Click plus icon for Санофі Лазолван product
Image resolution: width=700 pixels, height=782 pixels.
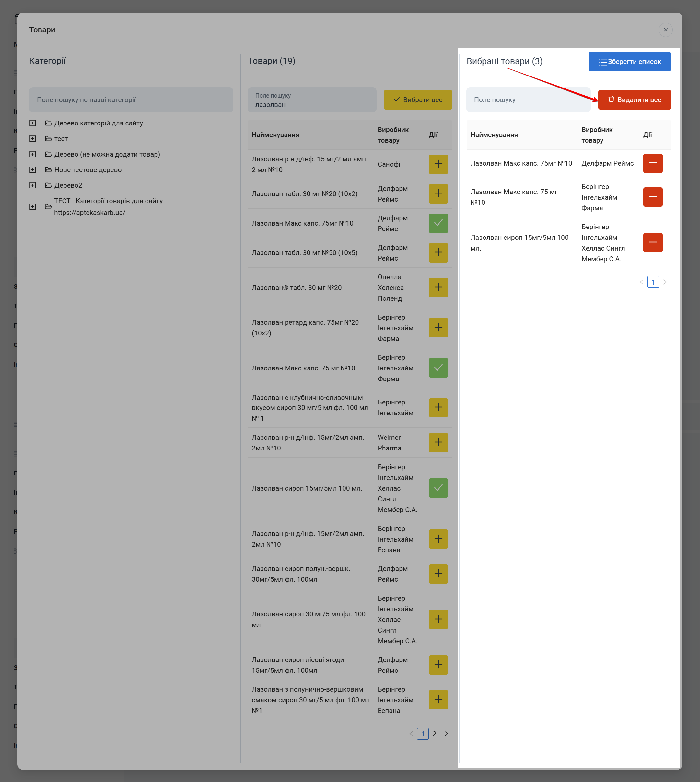tap(438, 164)
